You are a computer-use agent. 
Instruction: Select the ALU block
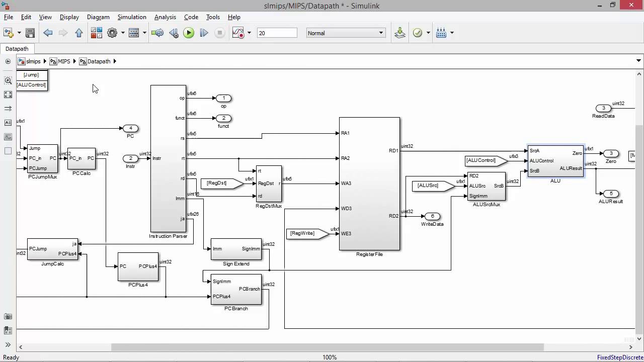pos(555,161)
